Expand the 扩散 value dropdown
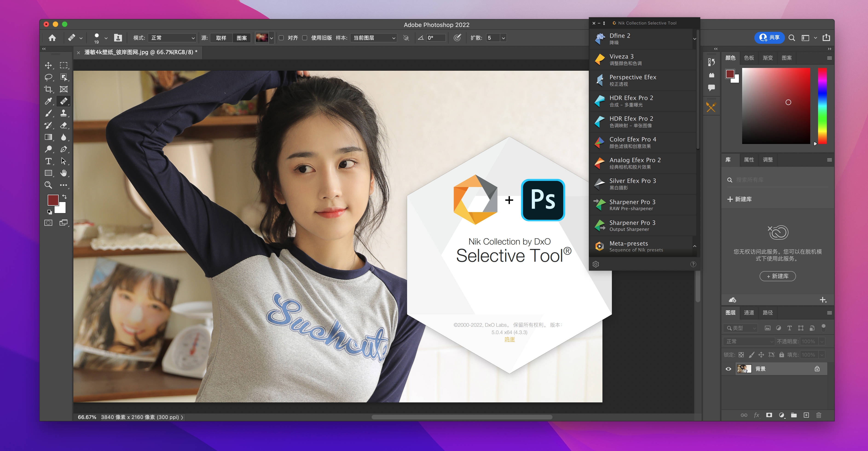Screen dimensions: 868x451 click(503, 38)
